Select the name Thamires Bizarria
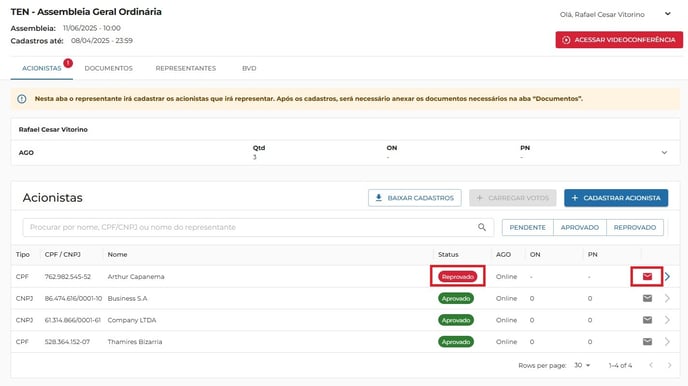The image size is (688, 386). point(135,341)
